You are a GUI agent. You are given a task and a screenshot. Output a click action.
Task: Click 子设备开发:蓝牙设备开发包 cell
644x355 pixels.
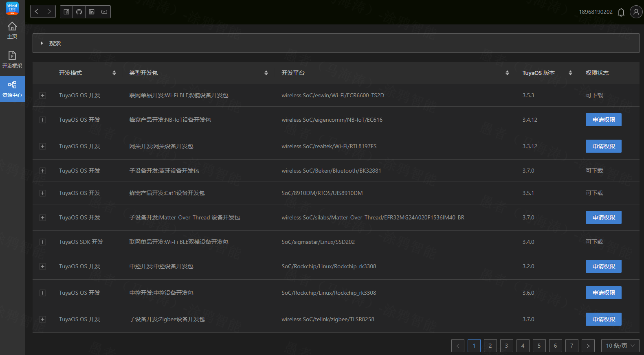coord(164,171)
